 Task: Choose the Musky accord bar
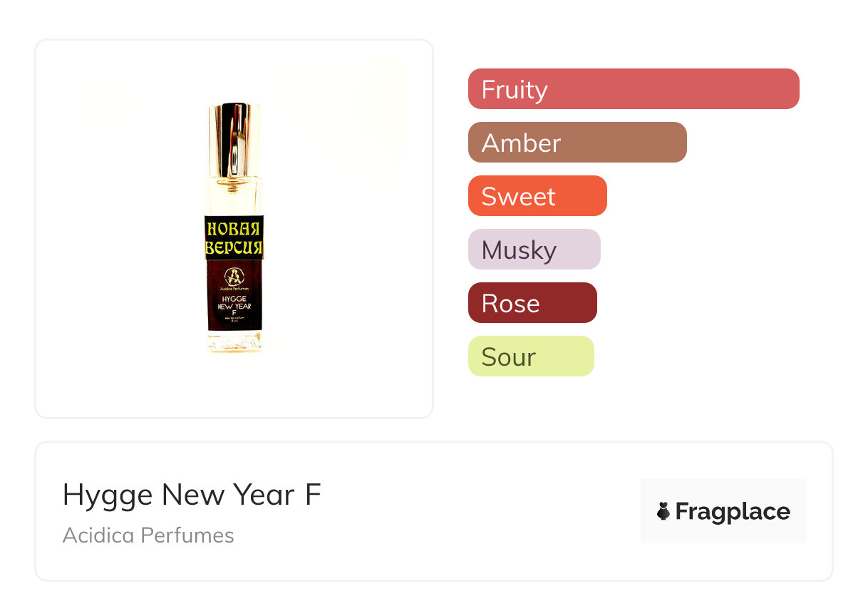[534, 250]
